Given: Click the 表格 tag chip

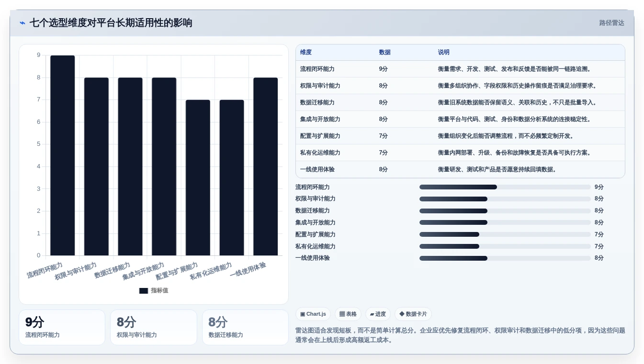Looking at the screenshot, I should pyautogui.click(x=348, y=314).
